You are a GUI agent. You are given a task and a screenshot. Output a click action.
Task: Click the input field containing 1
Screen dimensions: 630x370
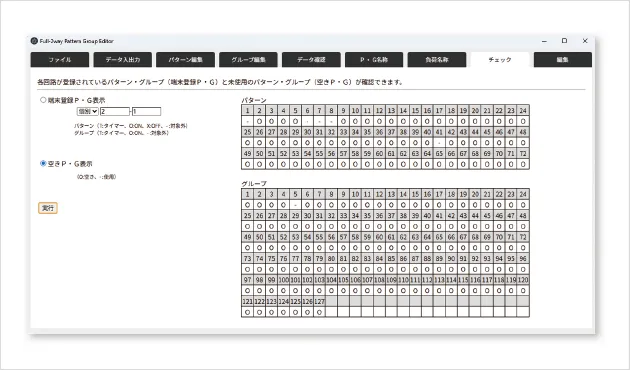tap(147, 111)
